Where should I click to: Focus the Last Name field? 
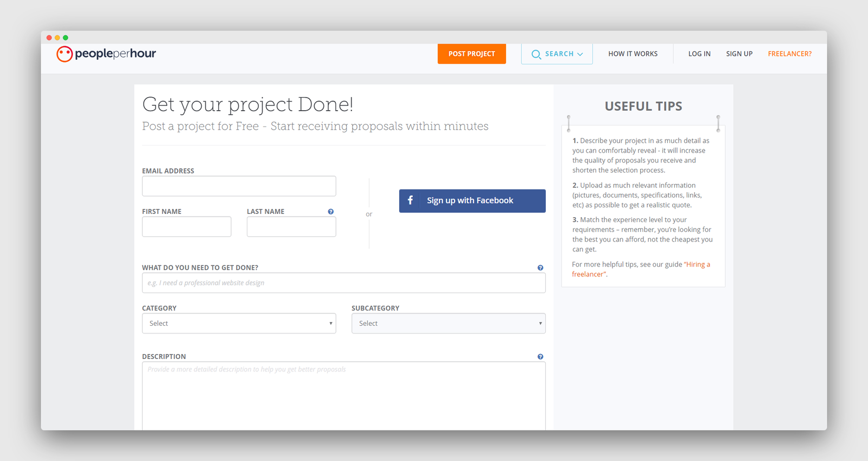click(291, 226)
